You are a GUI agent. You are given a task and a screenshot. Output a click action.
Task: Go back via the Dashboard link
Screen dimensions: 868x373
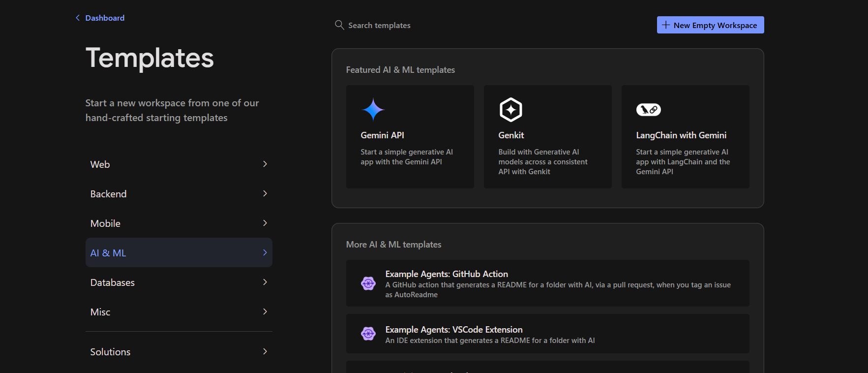click(105, 18)
